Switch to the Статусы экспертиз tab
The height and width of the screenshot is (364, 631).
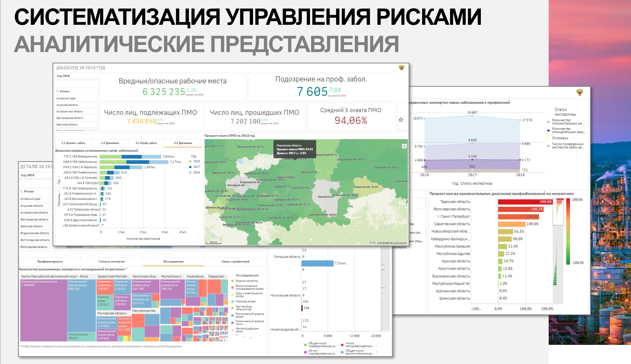coord(112,261)
